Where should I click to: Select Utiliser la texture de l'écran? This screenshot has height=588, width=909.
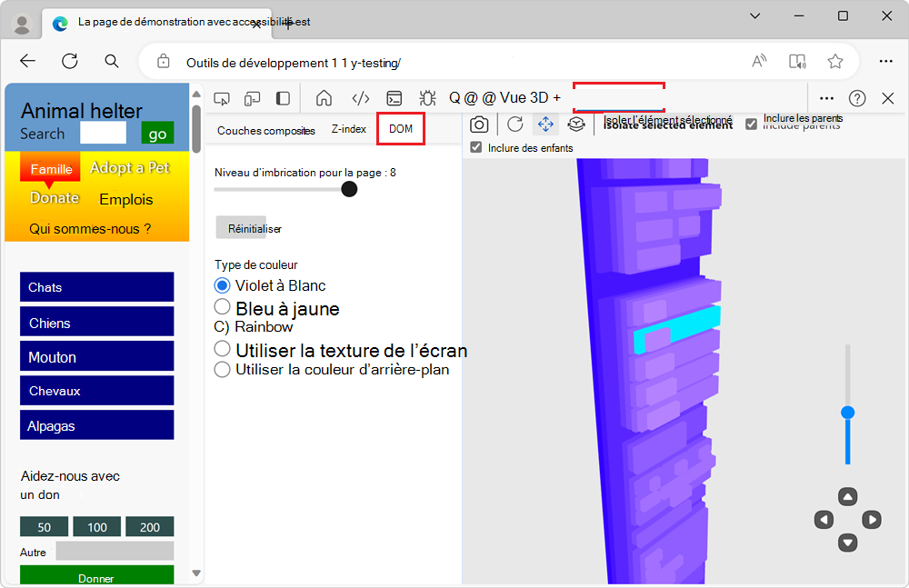pyautogui.click(x=222, y=348)
